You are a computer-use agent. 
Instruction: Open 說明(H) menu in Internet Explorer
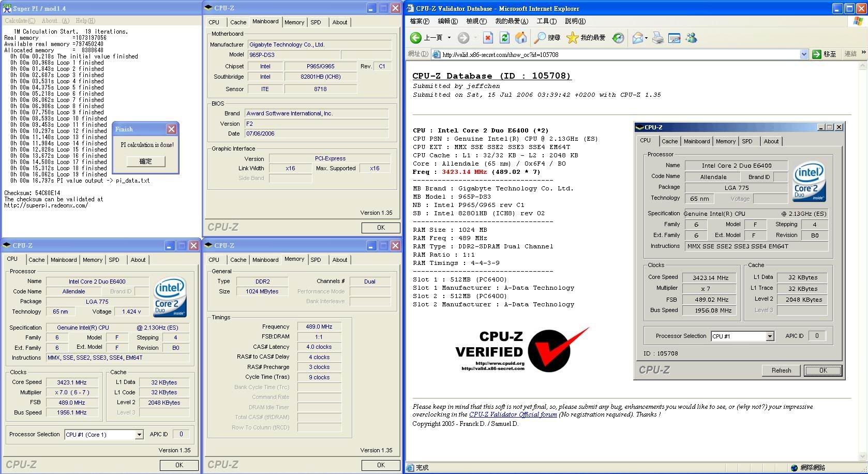575,21
